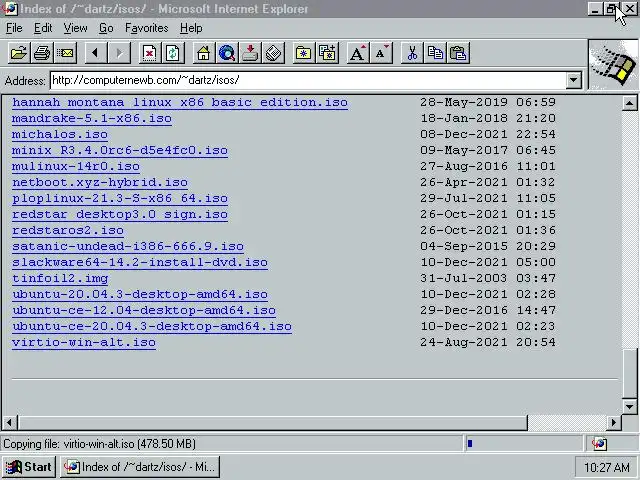The image size is (640, 480).
Task: Click ploplinux-21.3-S-x86 64.iso link
Action: 120,198
